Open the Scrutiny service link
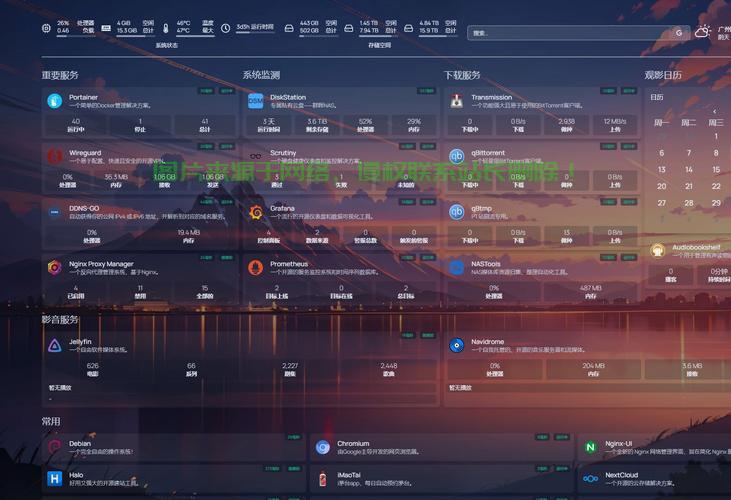 tap(283, 153)
